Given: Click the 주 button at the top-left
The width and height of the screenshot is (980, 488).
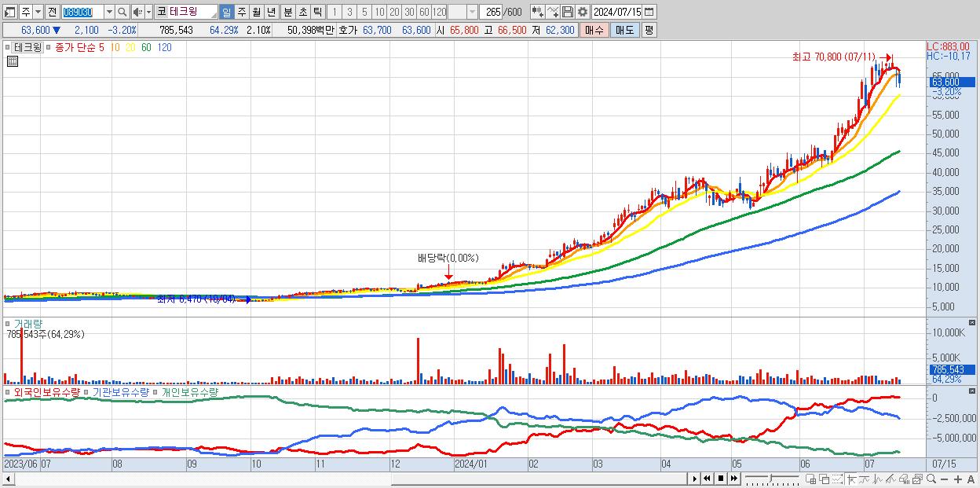Looking at the screenshot, I should coord(25,12).
